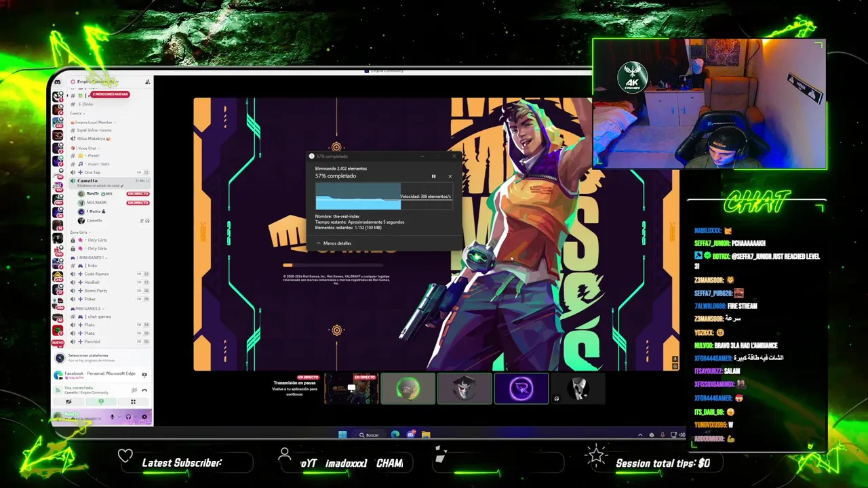Open the Events section
Viewport: 868px width, 488px height.
tap(76, 113)
